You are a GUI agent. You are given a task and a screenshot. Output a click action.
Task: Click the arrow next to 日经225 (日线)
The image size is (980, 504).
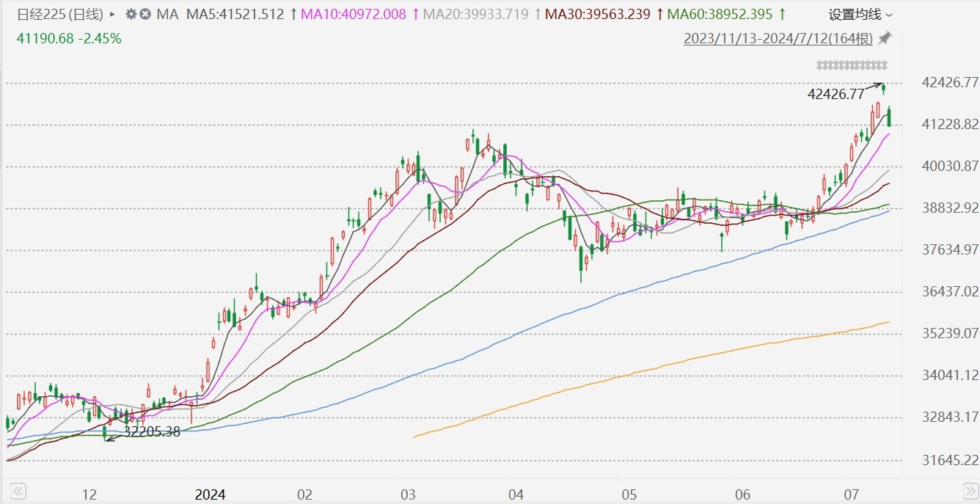pos(112,15)
